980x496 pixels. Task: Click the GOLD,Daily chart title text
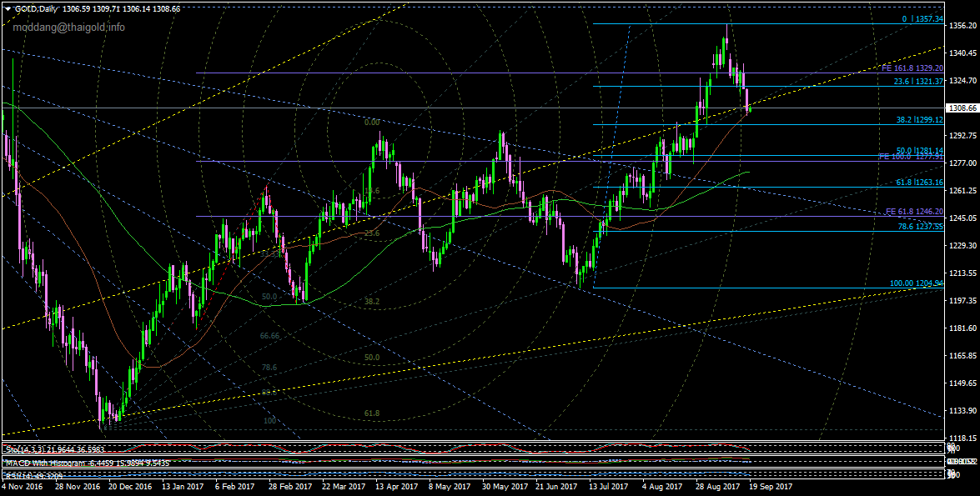(x=35, y=9)
